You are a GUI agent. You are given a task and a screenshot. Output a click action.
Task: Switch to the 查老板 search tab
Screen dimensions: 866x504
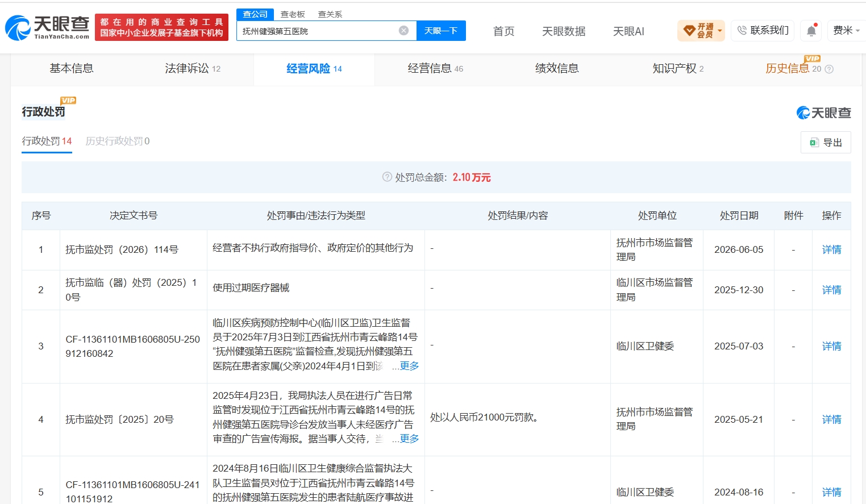pos(293,14)
